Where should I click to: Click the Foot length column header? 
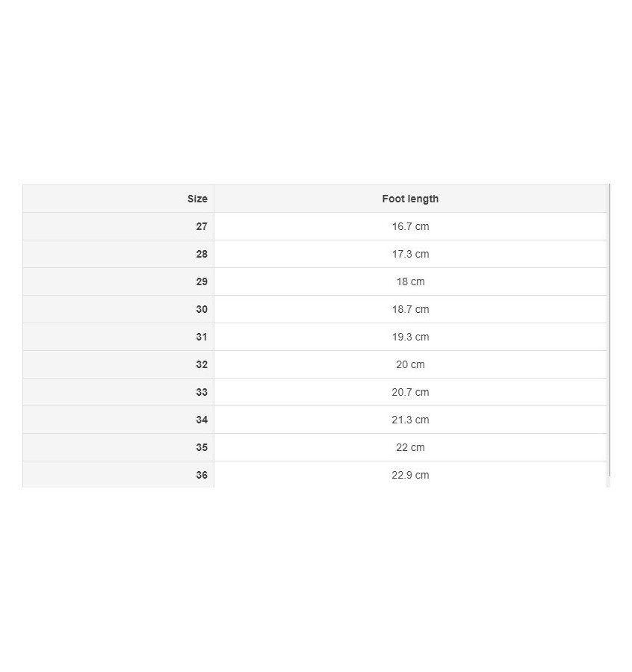click(410, 199)
